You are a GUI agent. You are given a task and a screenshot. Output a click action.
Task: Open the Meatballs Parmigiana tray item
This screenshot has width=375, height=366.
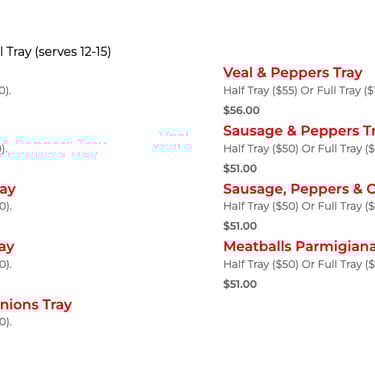(x=299, y=247)
